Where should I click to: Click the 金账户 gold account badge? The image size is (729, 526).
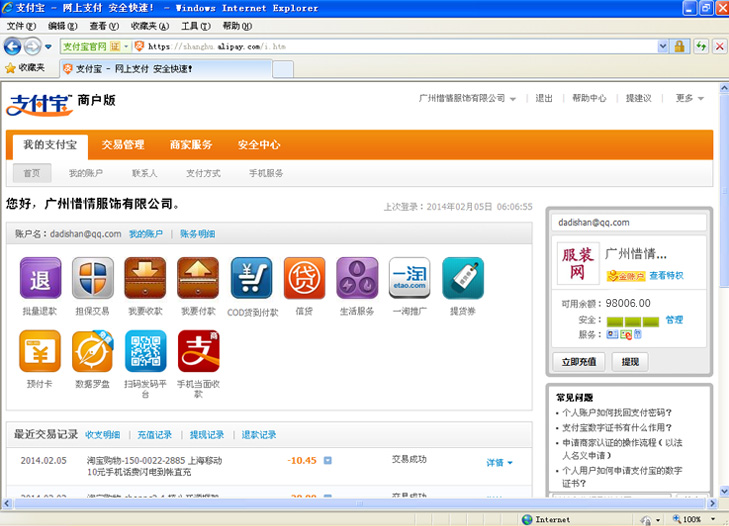coord(626,276)
